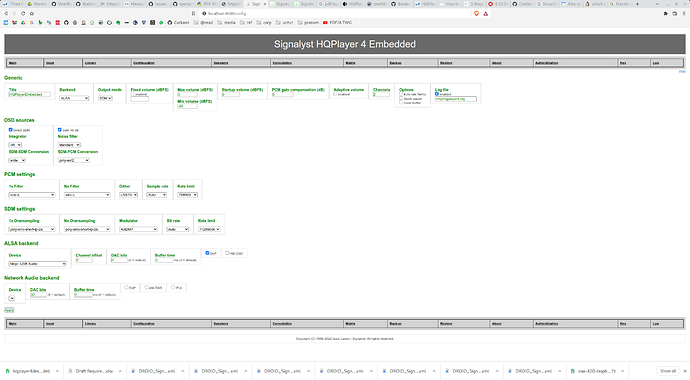Click the Title text field
This screenshot has height=380, width=690.
pyautogui.click(x=29, y=95)
